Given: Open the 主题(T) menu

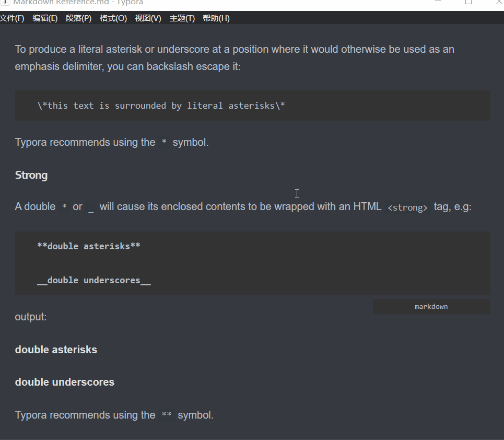Looking at the screenshot, I should 182,18.
